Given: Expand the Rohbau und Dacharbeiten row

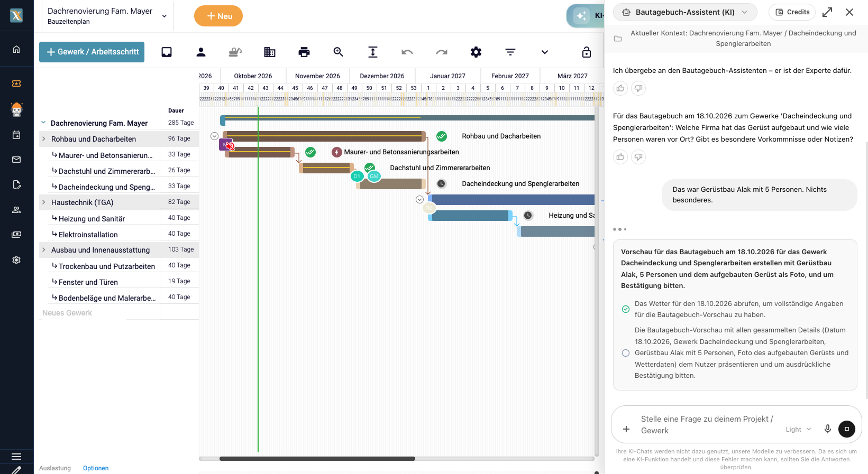Looking at the screenshot, I should tap(43, 139).
